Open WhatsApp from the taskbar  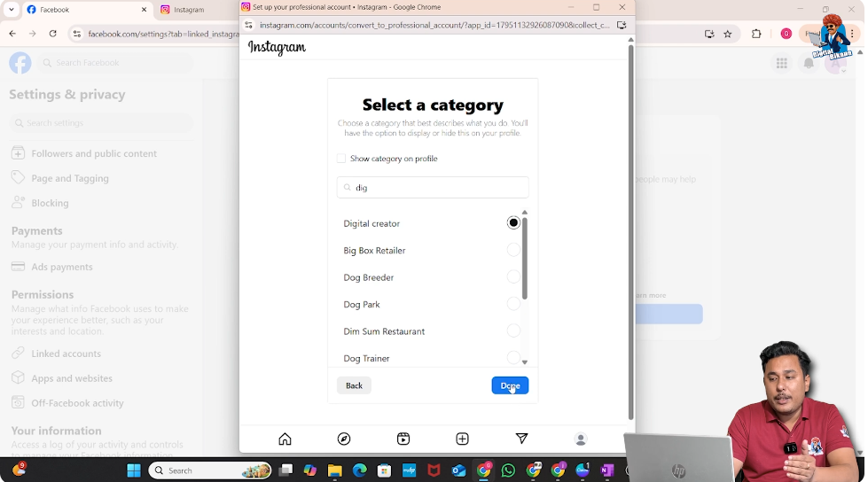(508, 470)
